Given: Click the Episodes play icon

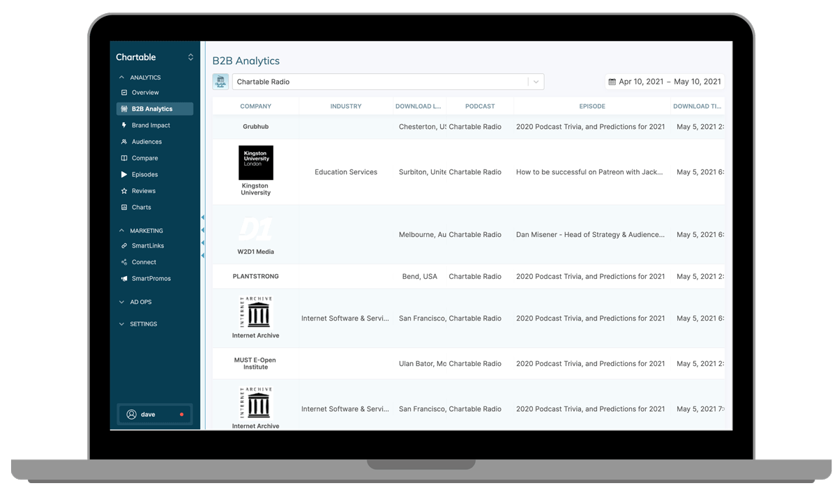Looking at the screenshot, I should 124,174.
